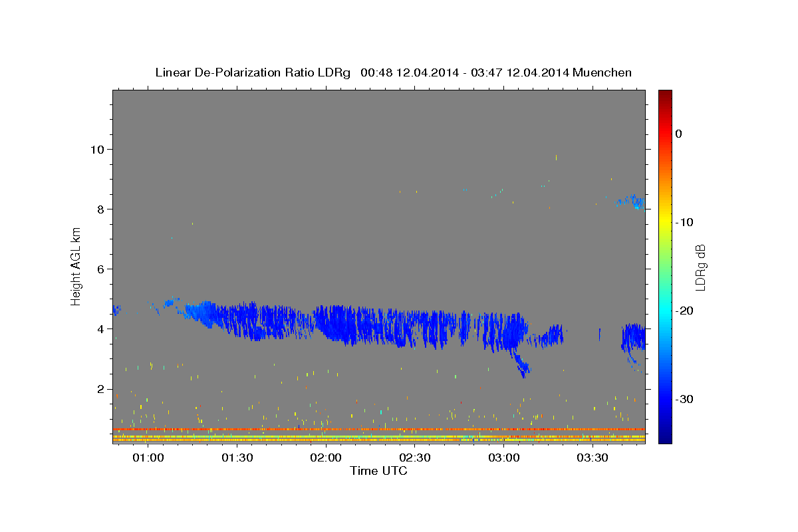Click the small blue cloud patch near 8 km
798x532 pixels.
pyautogui.click(x=630, y=201)
